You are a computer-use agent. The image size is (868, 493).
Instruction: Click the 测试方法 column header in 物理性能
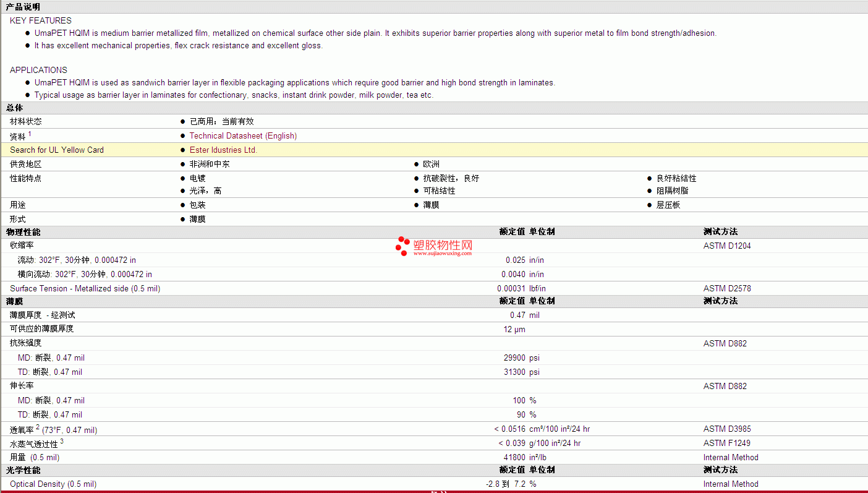click(x=720, y=232)
